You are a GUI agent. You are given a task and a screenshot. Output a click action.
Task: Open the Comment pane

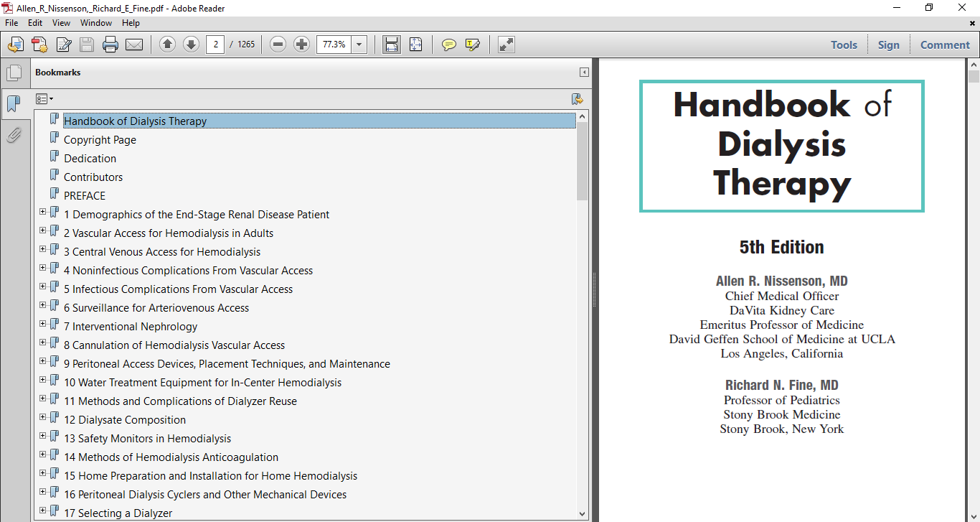(945, 45)
